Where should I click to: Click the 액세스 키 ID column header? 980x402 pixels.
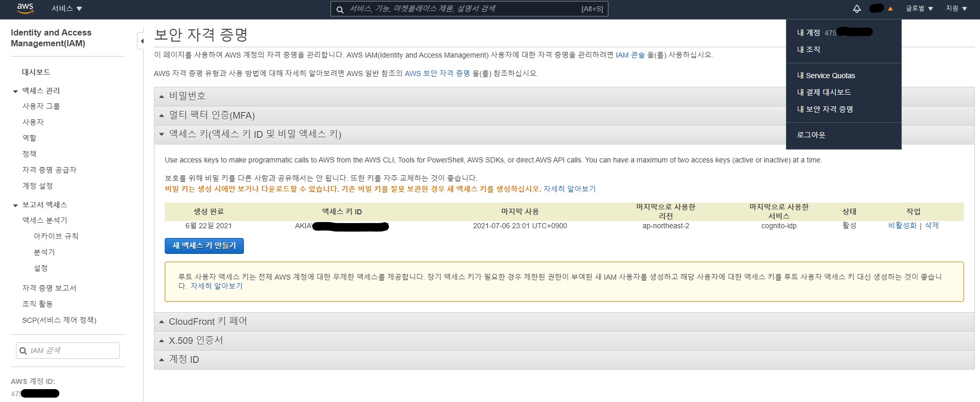[x=342, y=211]
